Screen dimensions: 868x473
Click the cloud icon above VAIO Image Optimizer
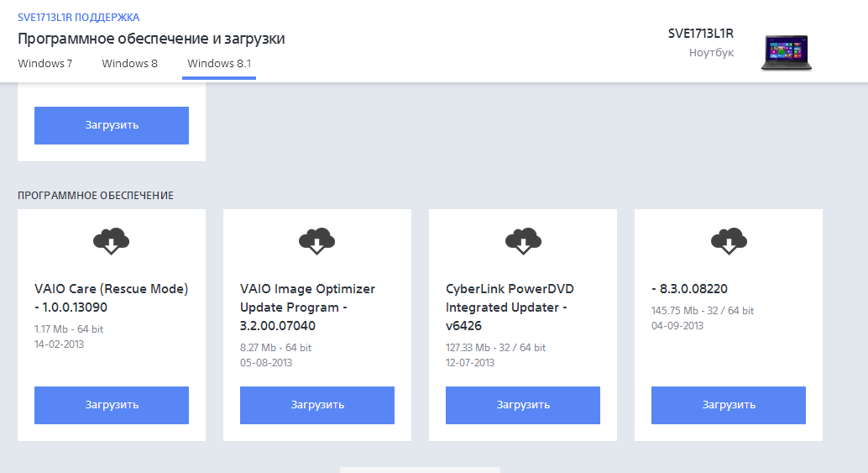316,241
